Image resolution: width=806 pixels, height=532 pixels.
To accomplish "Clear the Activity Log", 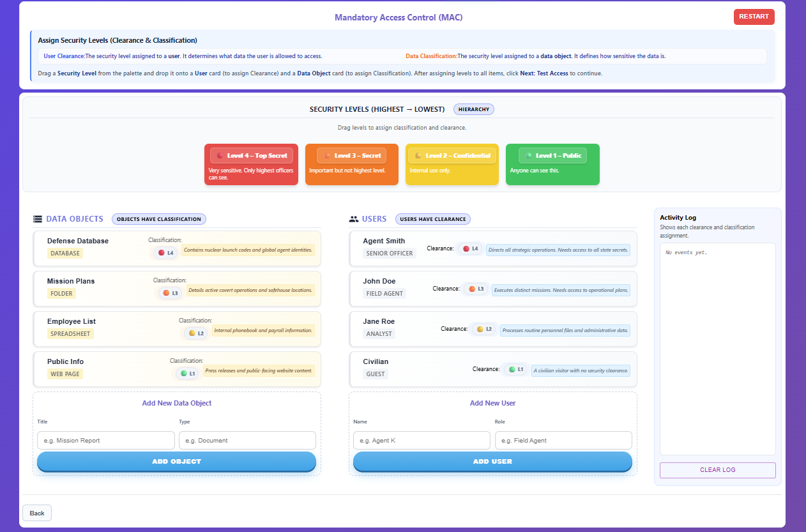I will point(717,470).
